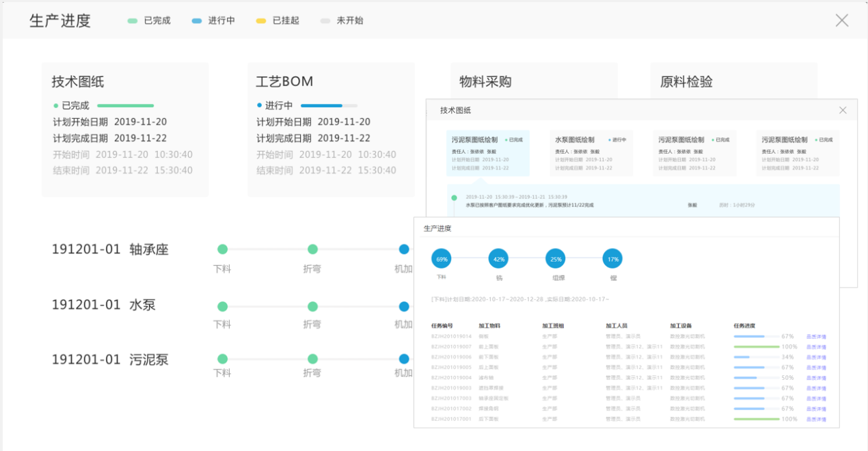Select the 折弯 node in 水泵 row
The height and width of the screenshot is (451, 868).
point(312,307)
